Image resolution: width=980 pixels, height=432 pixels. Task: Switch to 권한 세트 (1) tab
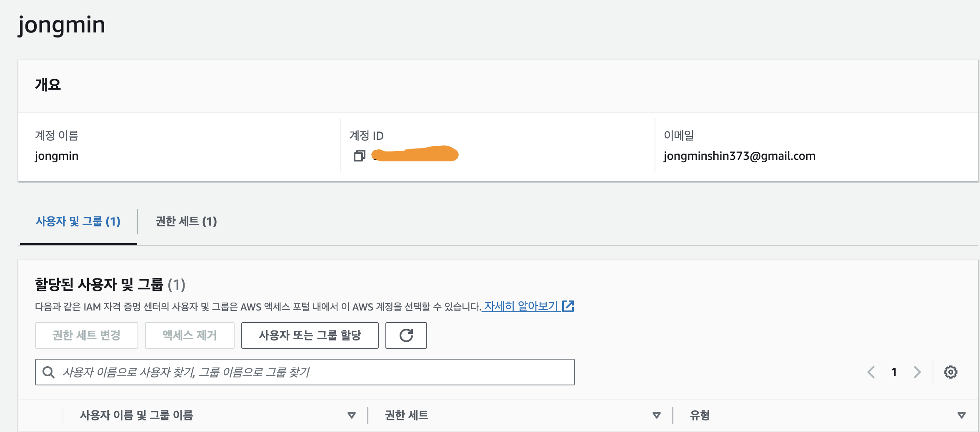[186, 221]
